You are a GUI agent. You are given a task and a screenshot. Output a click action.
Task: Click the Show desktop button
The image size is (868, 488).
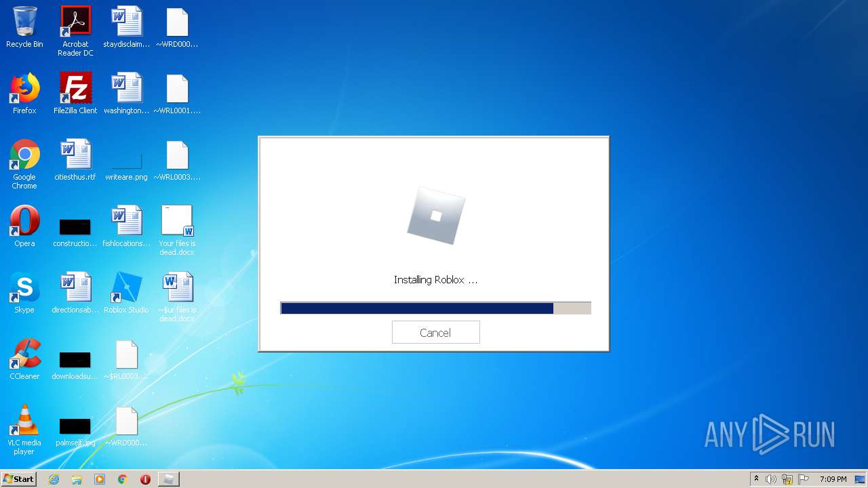click(861, 479)
